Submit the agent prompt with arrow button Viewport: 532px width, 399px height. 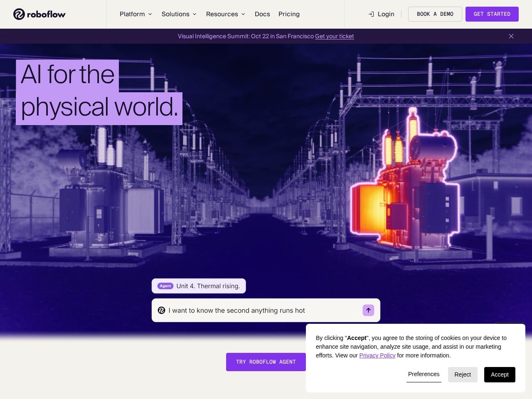click(x=368, y=310)
